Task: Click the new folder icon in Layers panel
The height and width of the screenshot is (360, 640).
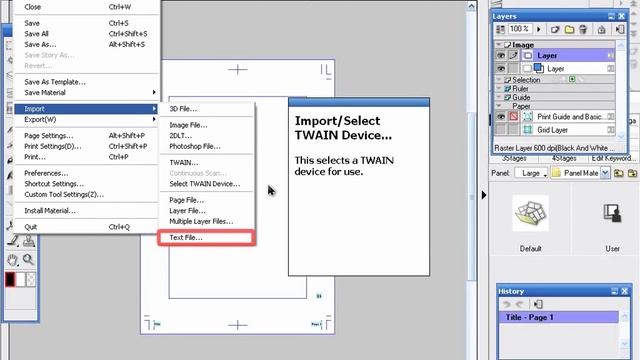Action: tap(569, 29)
